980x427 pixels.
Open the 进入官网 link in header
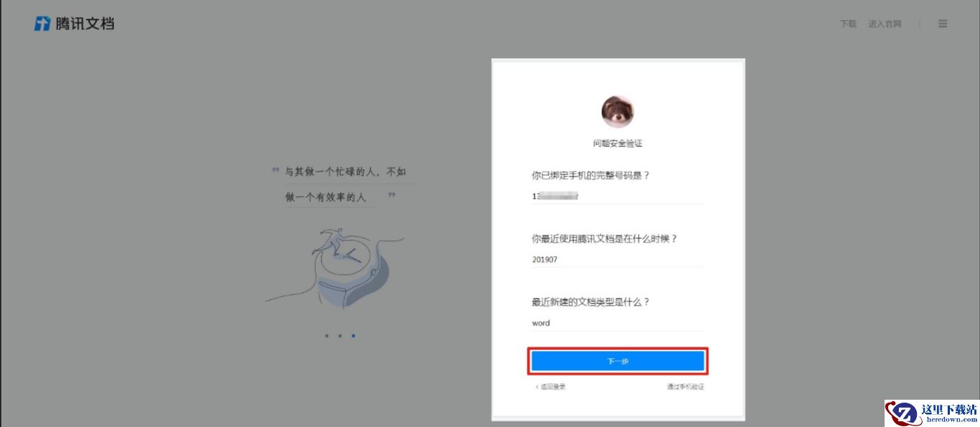pyautogui.click(x=885, y=24)
